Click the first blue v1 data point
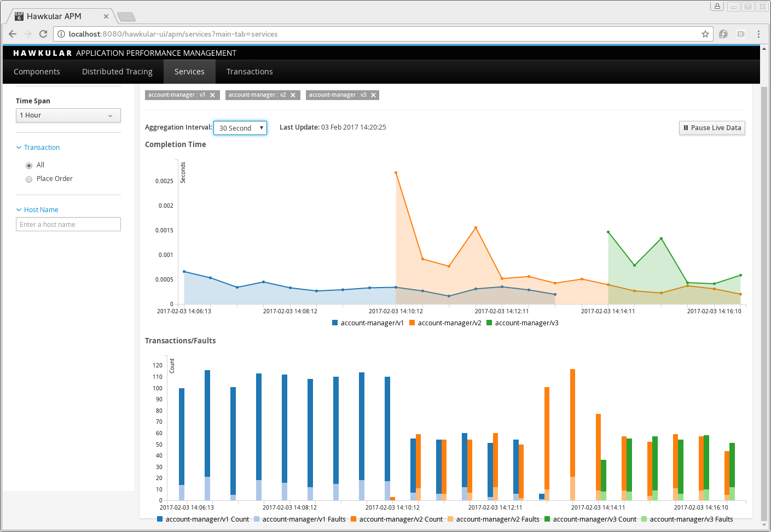 pos(184,271)
